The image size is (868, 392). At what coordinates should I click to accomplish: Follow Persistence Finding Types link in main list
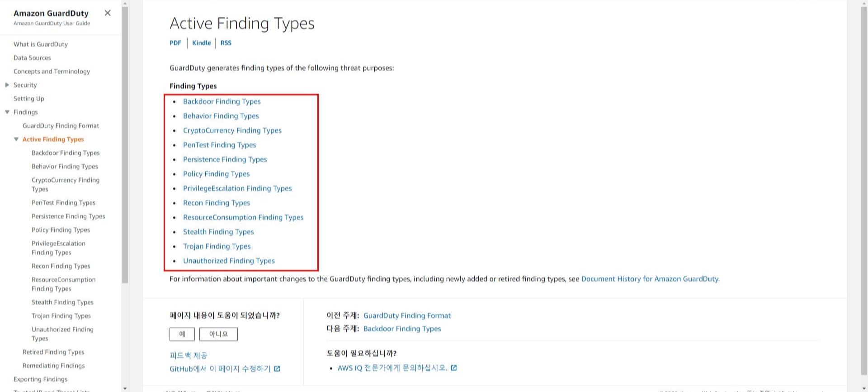tap(225, 159)
